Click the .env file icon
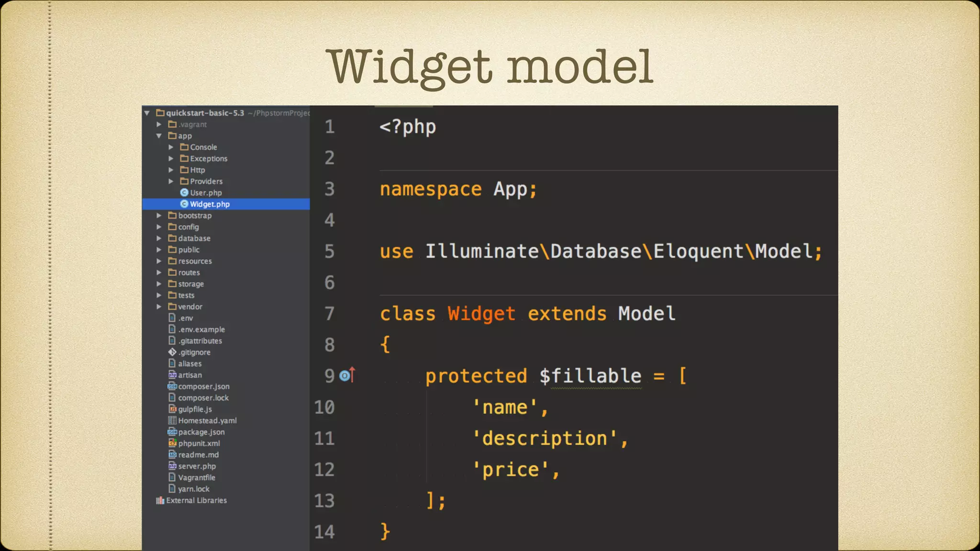 coord(172,318)
